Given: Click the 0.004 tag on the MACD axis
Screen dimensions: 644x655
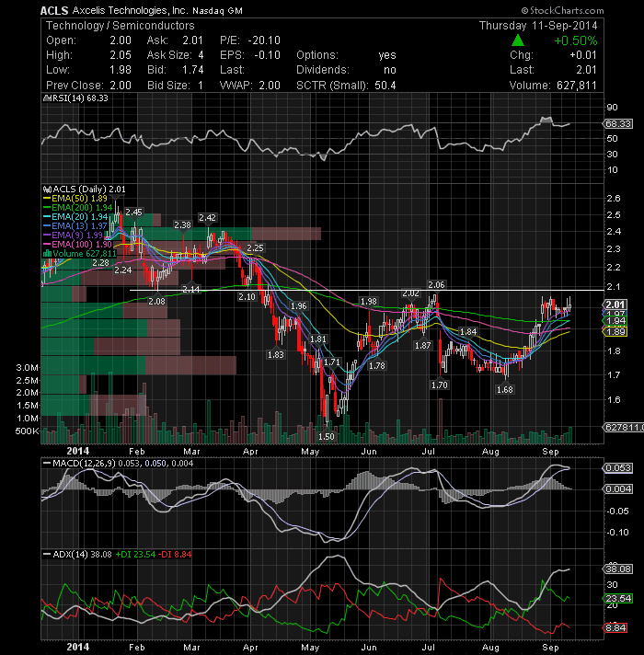Looking at the screenshot, I should pyautogui.click(x=618, y=488).
